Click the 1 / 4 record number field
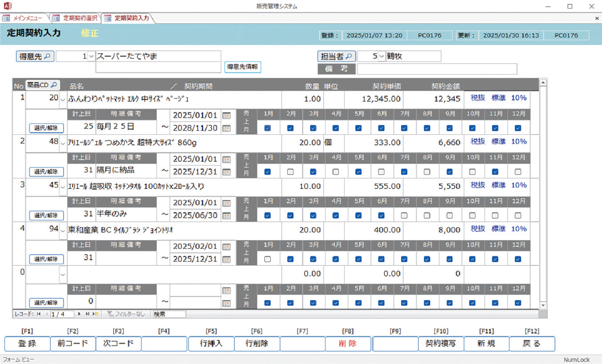The image size is (602, 364). (62, 314)
